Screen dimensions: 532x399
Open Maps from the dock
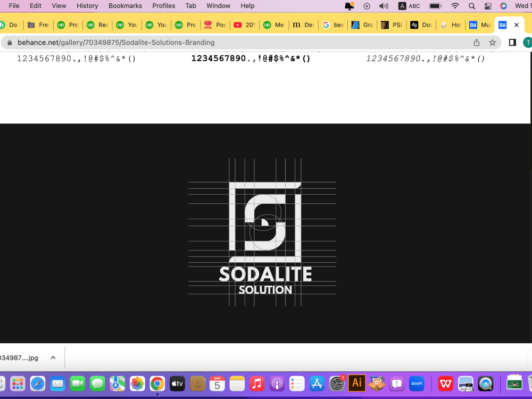118,384
